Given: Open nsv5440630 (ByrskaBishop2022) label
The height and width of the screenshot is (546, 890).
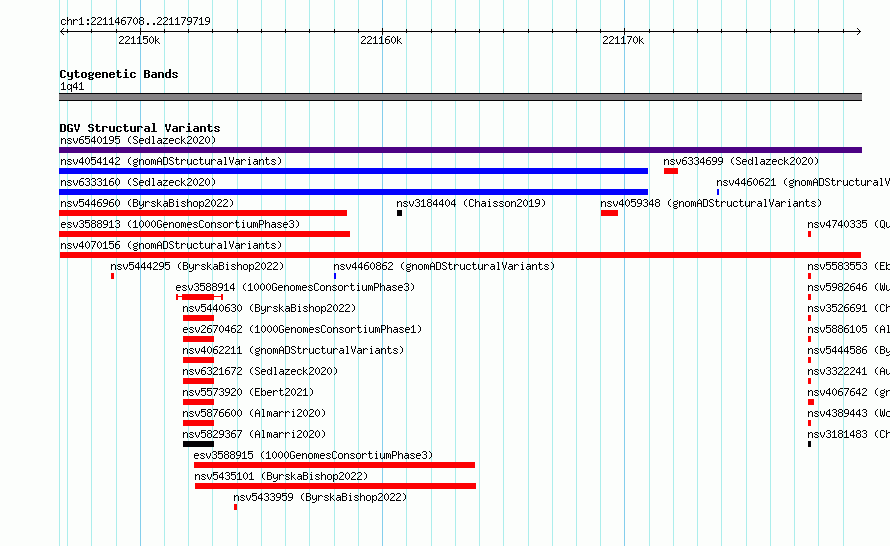Looking at the screenshot, I should click(x=269, y=308).
